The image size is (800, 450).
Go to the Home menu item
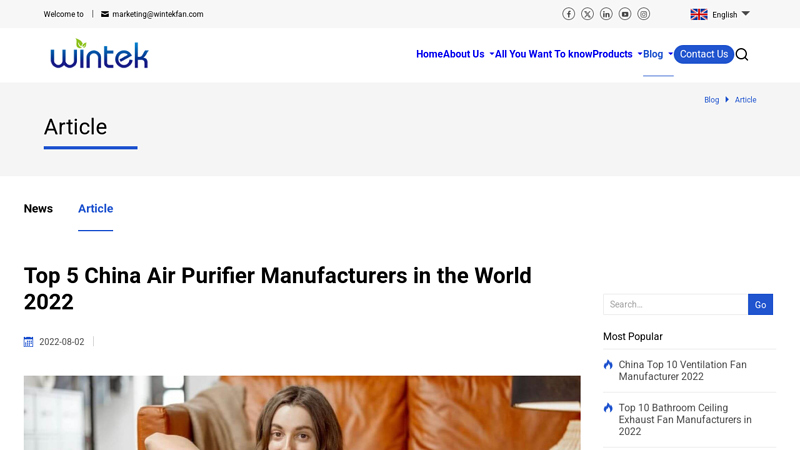tap(429, 54)
